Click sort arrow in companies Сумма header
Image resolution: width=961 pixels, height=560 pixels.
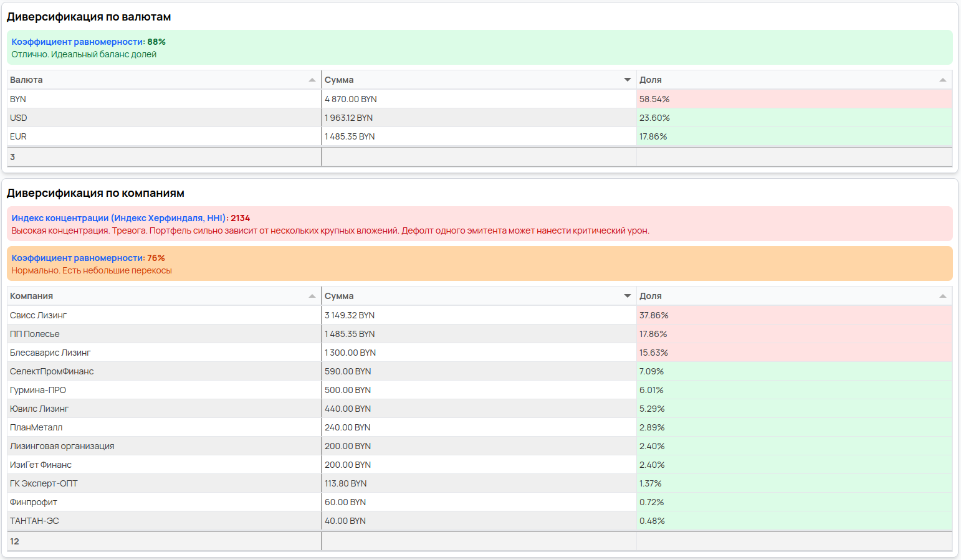tap(627, 296)
